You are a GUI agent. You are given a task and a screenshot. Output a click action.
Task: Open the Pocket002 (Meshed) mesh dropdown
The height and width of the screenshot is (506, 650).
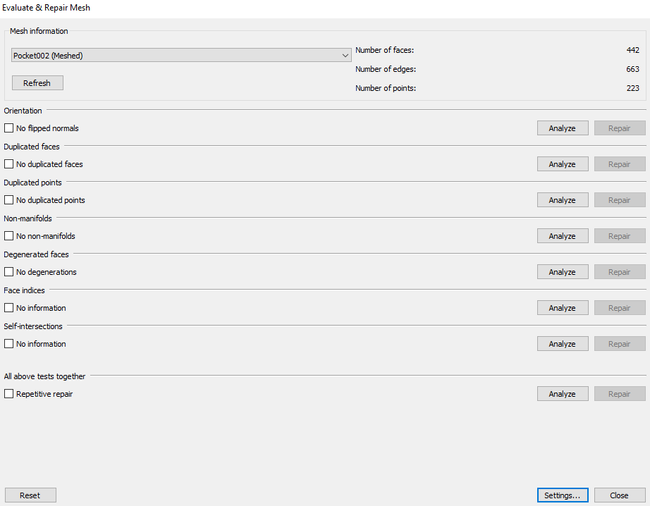[x=180, y=56]
